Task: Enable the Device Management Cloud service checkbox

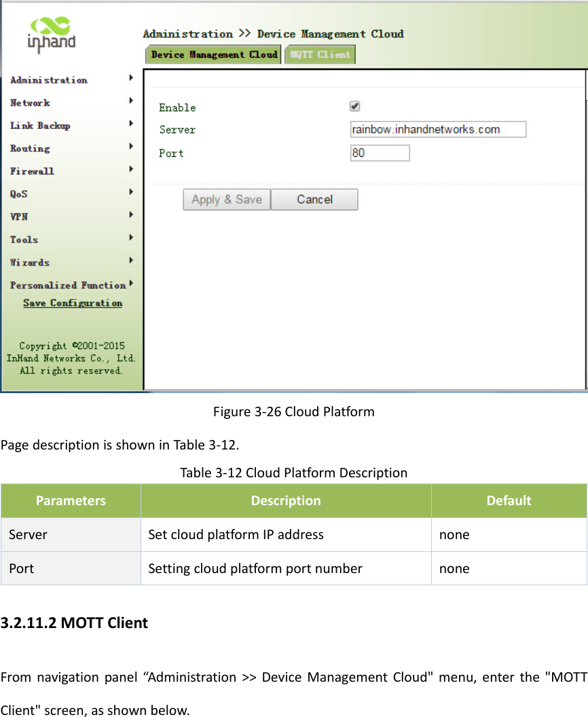Action: (354, 106)
